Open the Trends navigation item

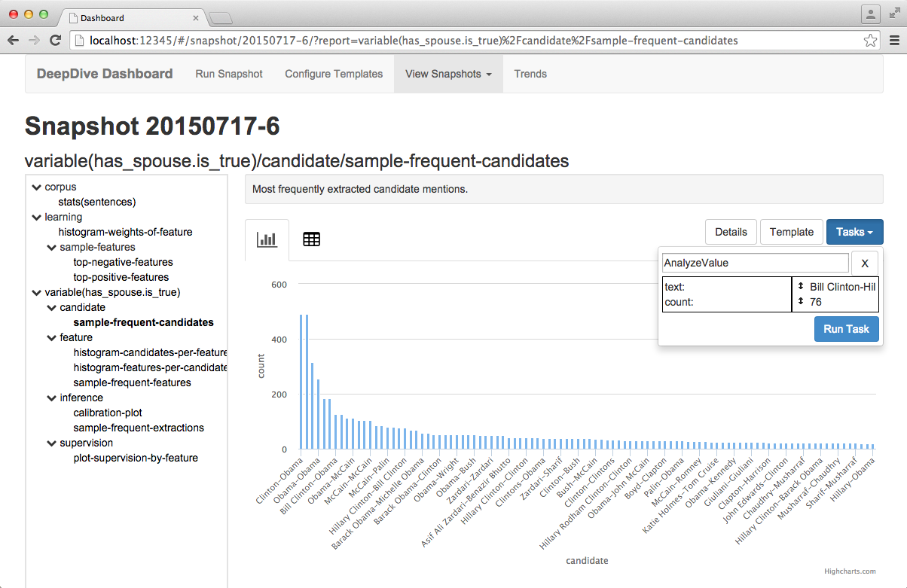point(530,74)
